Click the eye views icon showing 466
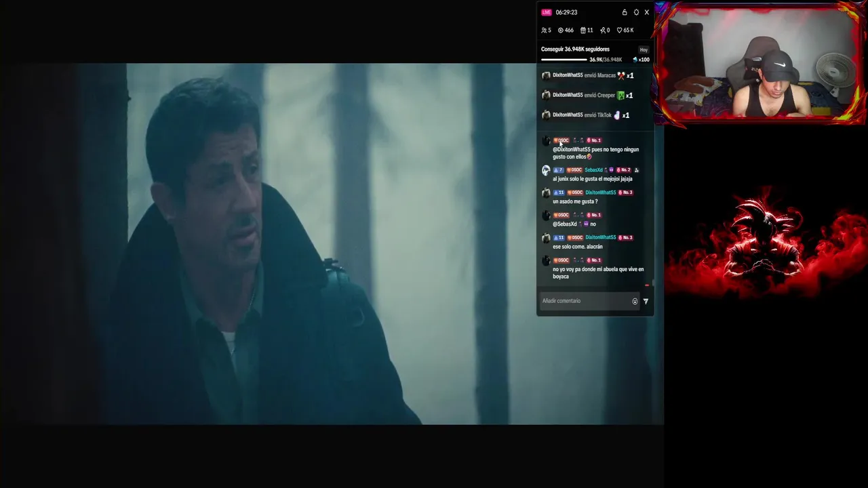Image resolution: width=868 pixels, height=488 pixels. coord(561,30)
